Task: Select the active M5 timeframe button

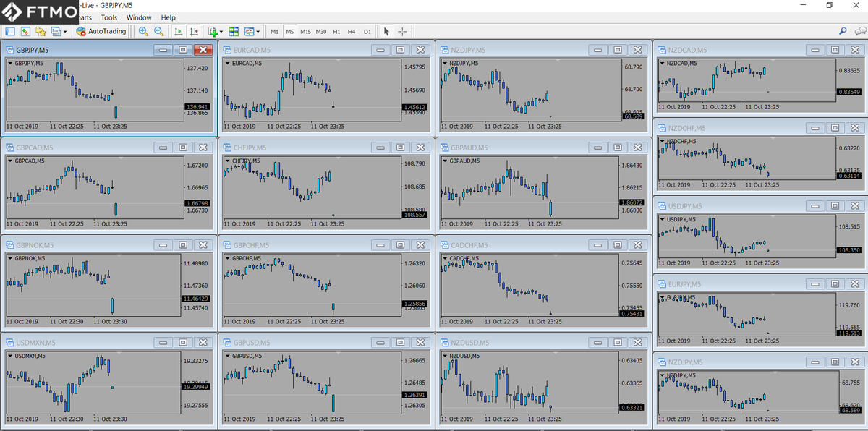Action: click(289, 31)
